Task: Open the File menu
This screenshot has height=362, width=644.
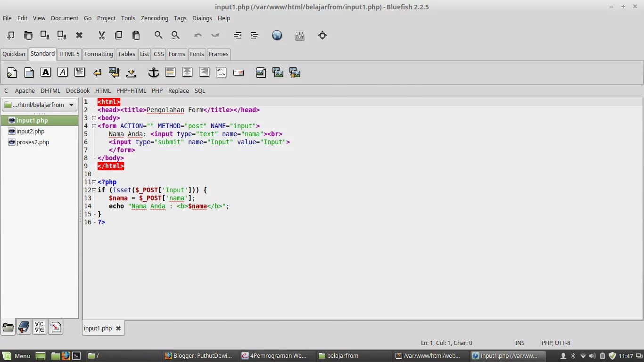Action: point(7,18)
